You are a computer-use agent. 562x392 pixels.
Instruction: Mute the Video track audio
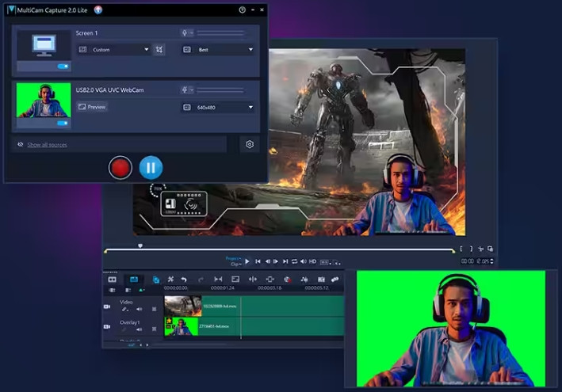tap(139, 309)
